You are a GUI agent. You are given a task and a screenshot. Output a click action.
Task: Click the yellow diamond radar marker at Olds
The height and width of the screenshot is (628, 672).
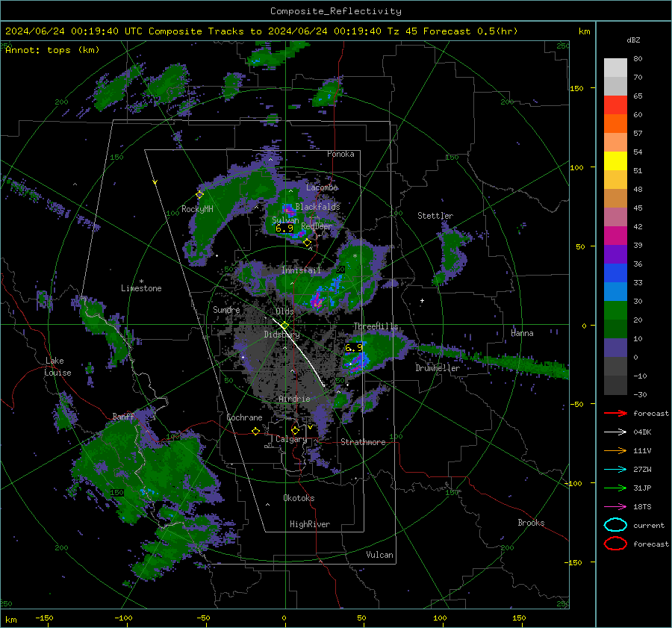284,326
